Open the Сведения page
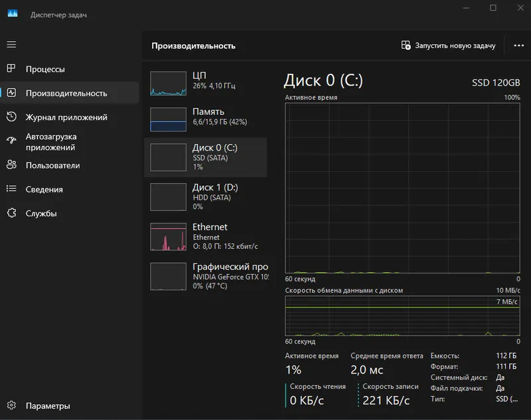The image size is (531, 420). point(70,189)
